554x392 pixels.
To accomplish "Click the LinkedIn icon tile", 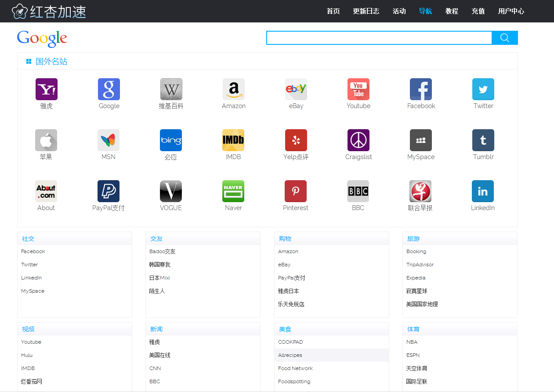I will (483, 191).
